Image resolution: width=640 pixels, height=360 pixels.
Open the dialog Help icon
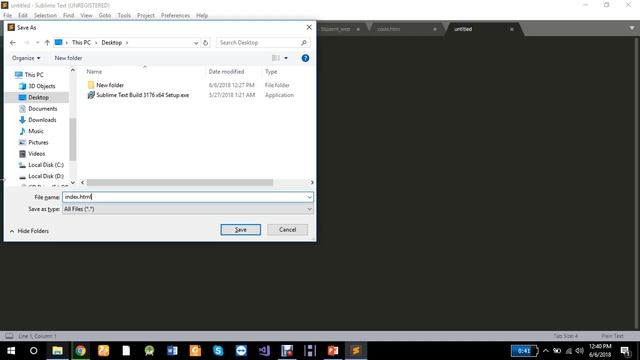coord(305,58)
